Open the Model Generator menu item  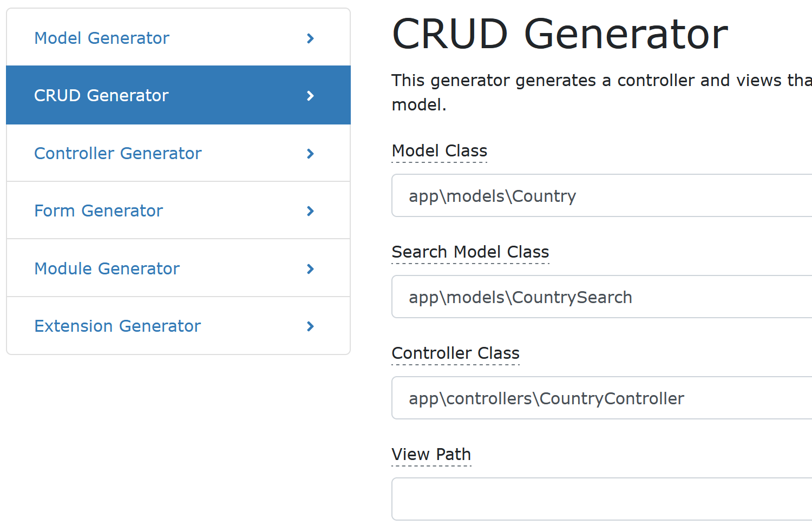[x=102, y=38]
